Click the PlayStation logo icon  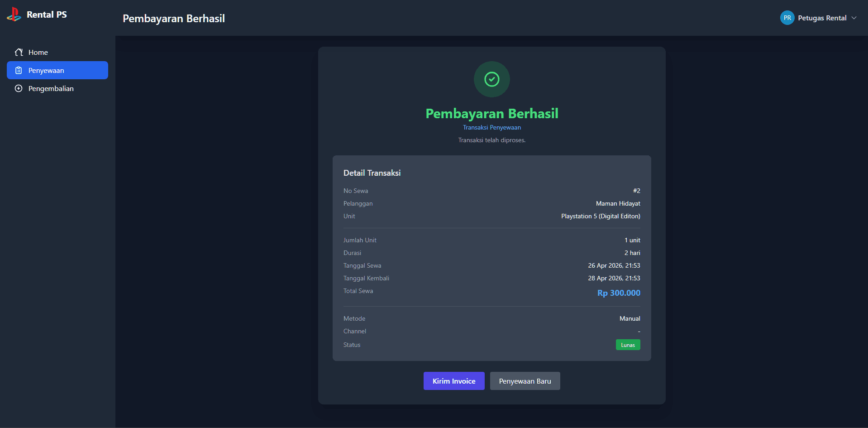(x=14, y=14)
